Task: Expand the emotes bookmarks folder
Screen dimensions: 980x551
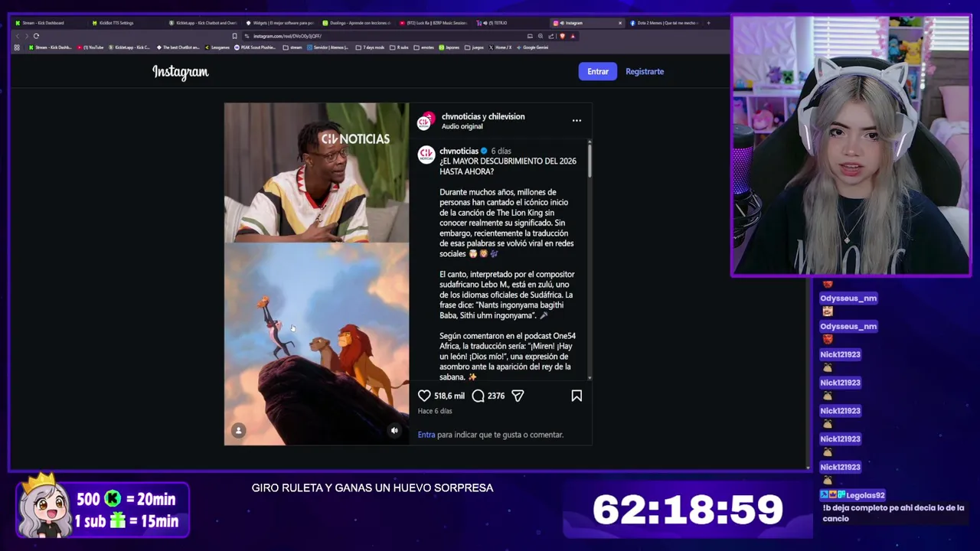Action: pos(424,47)
